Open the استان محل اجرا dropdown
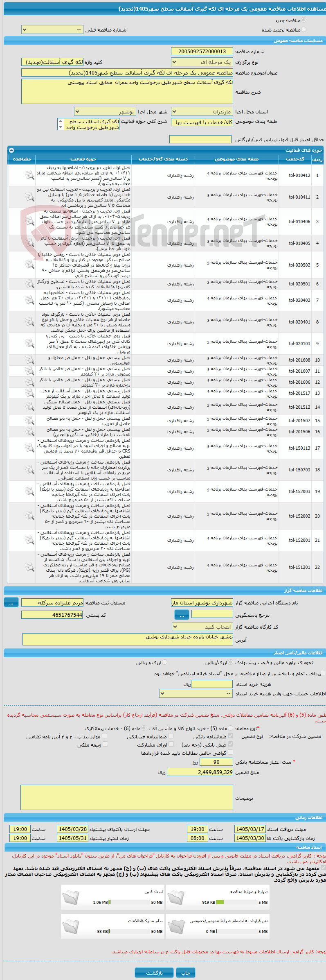The width and height of the screenshot is (326, 980). click(202, 112)
